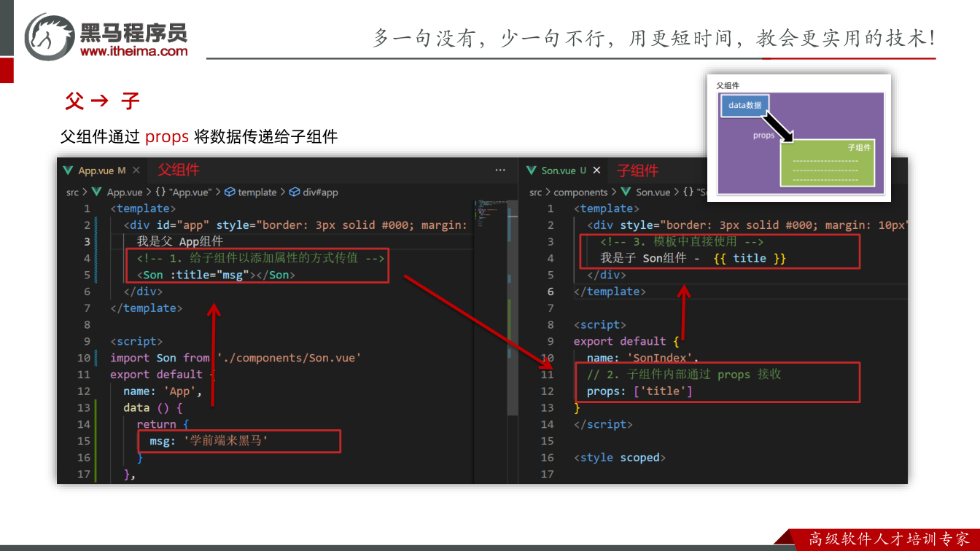The image size is (980, 551).
Task: Switch to the App.vue tab
Action: pos(102,171)
